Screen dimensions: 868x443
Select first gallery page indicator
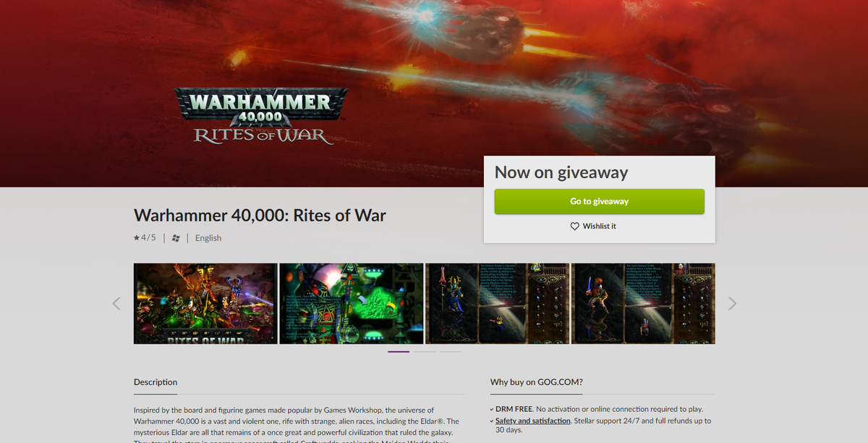[399, 352]
